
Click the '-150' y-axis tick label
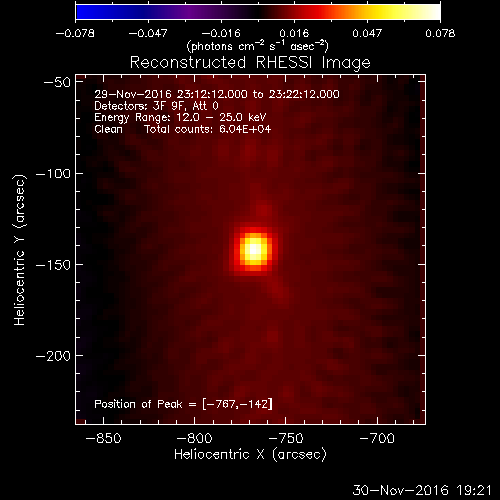click(x=53, y=265)
